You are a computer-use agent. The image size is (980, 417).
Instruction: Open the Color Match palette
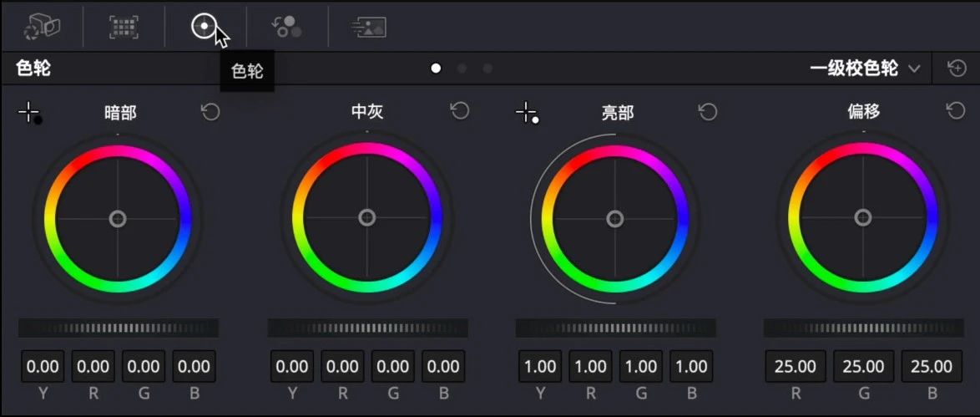point(124,28)
